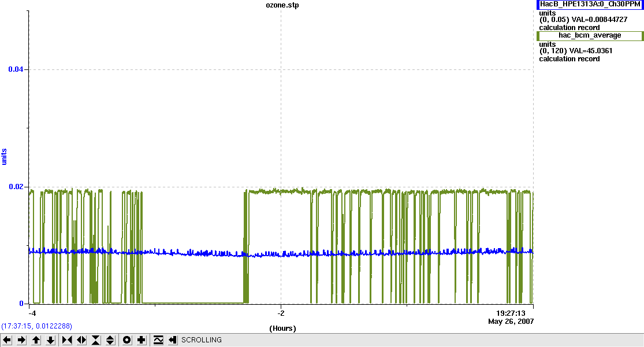Viewport: 644px width, 347px height.
Task: Zoom out on the value axis using outward-pointing vertical triangles
Action: [110, 340]
